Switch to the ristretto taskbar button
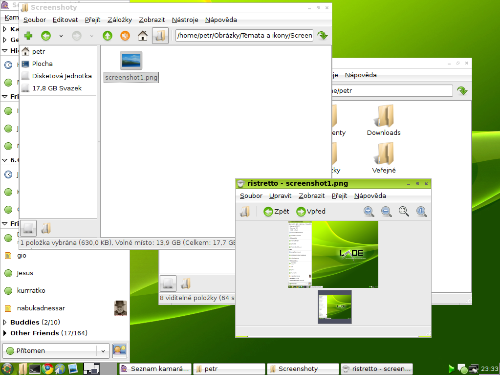Viewport: 500px width, 375px height. tap(377, 369)
